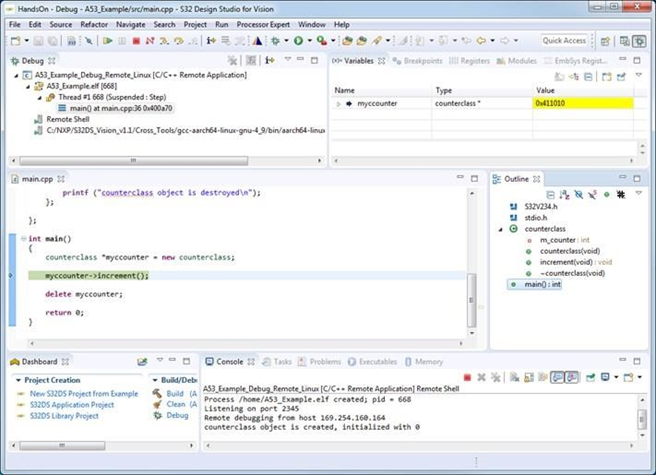The height and width of the screenshot is (475, 656).
Task: Toggle Scroll Lock in Console toolbar
Action: [529, 377]
